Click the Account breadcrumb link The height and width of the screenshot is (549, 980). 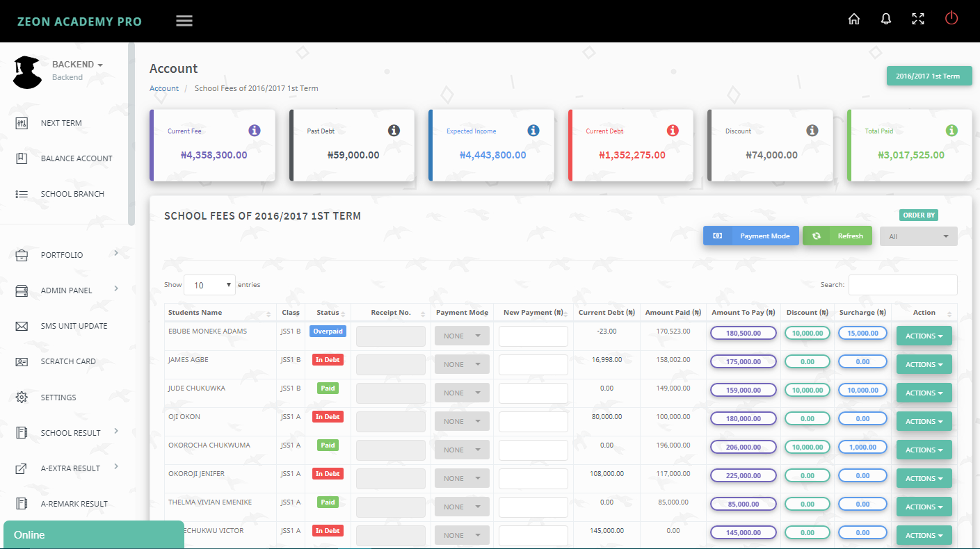click(x=164, y=88)
